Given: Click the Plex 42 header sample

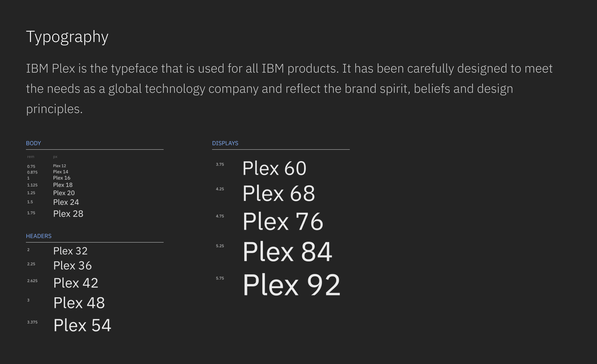Looking at the screenshot, I should point(76,283).
